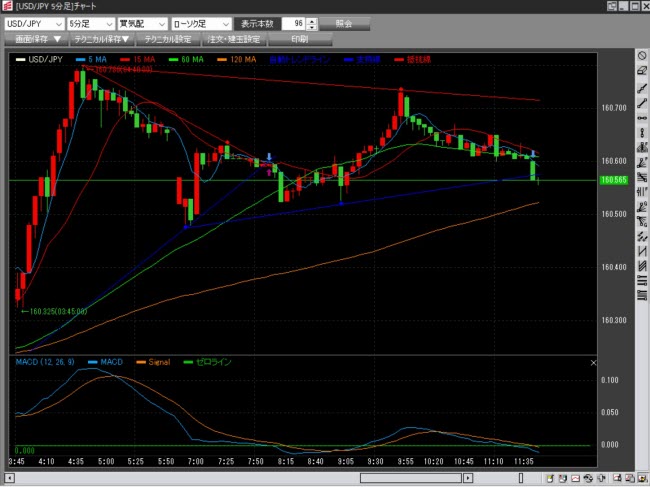The height and width of the screenshot is (487, 650).
Task: Click the low marker 160.325(03:45:00)
Action: [x=55, y=311]
